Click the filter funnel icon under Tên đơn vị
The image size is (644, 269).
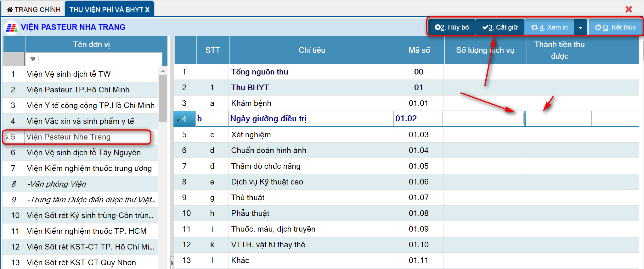(x=32, y=59)
